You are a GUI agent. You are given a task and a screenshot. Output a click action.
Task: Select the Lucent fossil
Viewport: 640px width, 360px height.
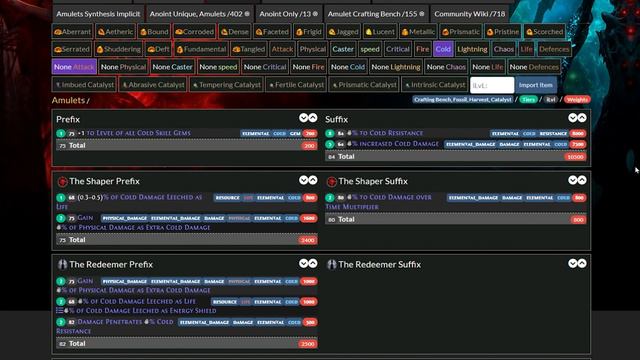pyautogui.click(x=380, y=31)
